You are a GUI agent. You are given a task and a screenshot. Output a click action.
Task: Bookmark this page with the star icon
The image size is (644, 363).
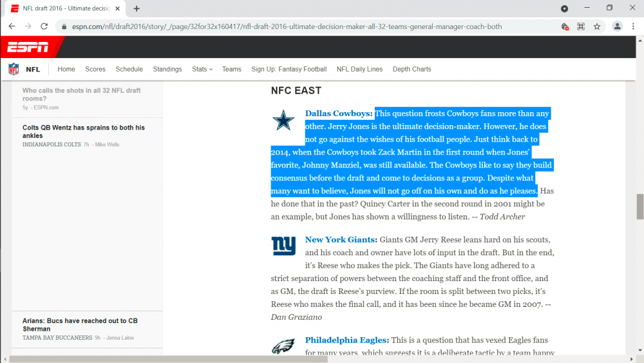click(x=597, y=26)
